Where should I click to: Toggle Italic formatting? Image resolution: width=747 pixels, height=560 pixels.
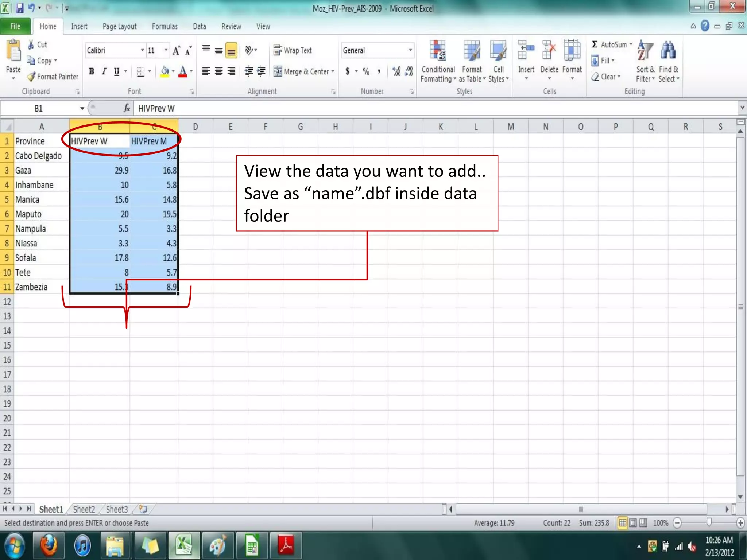pos(104,71)
